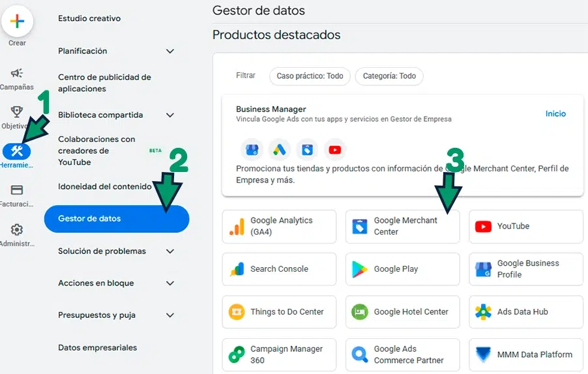Viewport: 588px width, 374px height.
Task: Click the Google Merchant Center tile icon
Action: point(360,226)
